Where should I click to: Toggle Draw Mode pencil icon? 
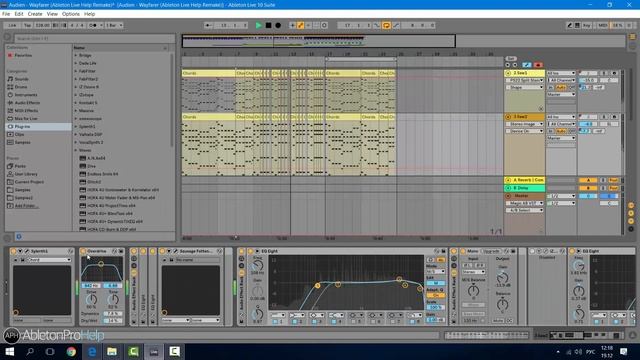click(x=569, y=25)
